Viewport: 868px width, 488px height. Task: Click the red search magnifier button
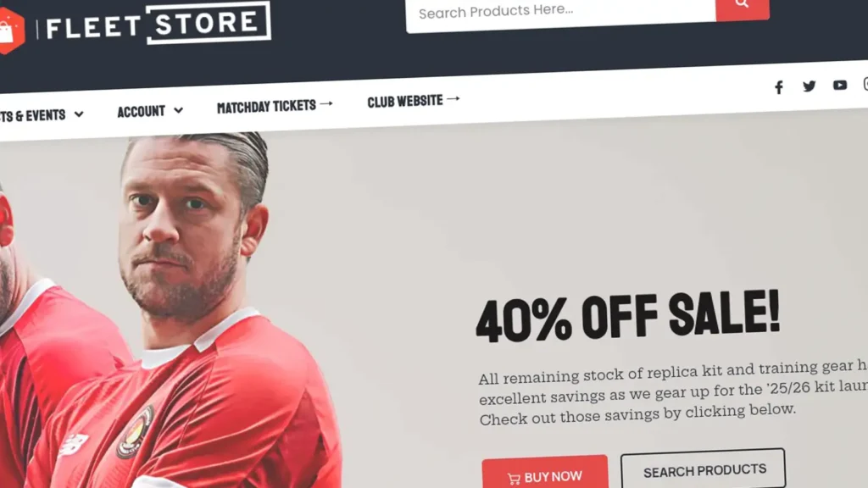pos(743,7)
